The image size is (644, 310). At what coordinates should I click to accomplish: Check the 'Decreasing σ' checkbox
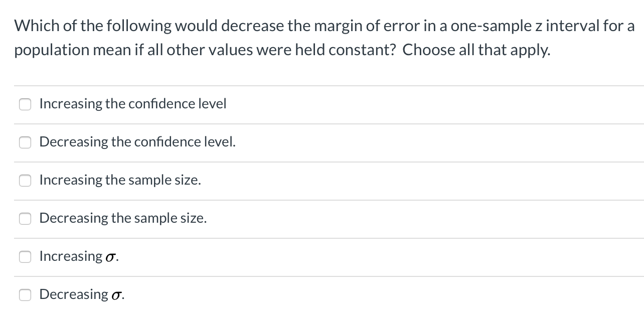[x=25, y=295]
